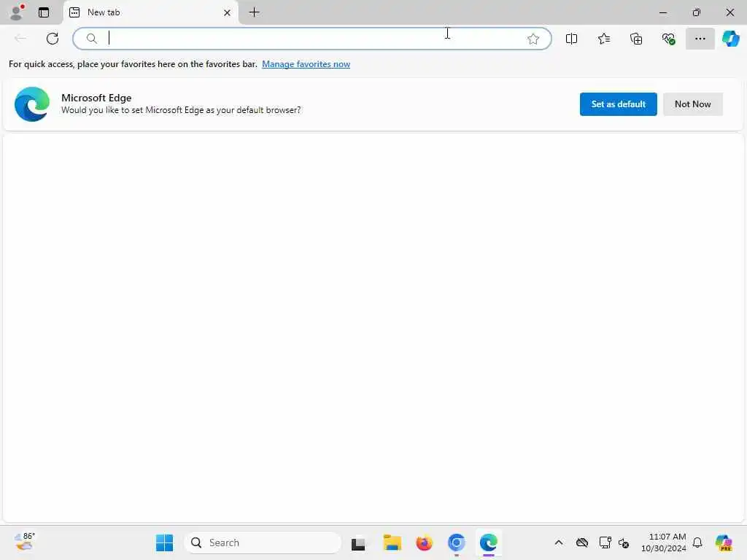Open Chromium browser from taskbar
Screen dimensions: 747x560
[x=457, y=542]
